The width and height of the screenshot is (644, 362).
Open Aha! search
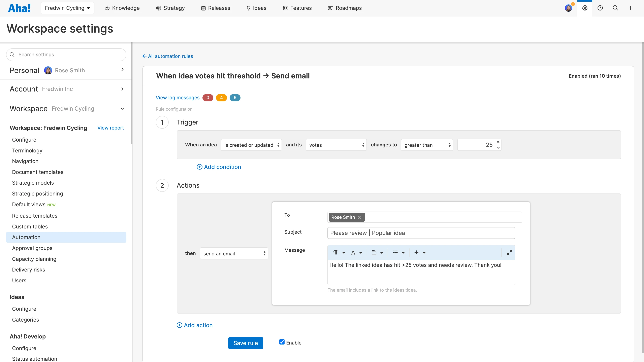coord(615,8)
